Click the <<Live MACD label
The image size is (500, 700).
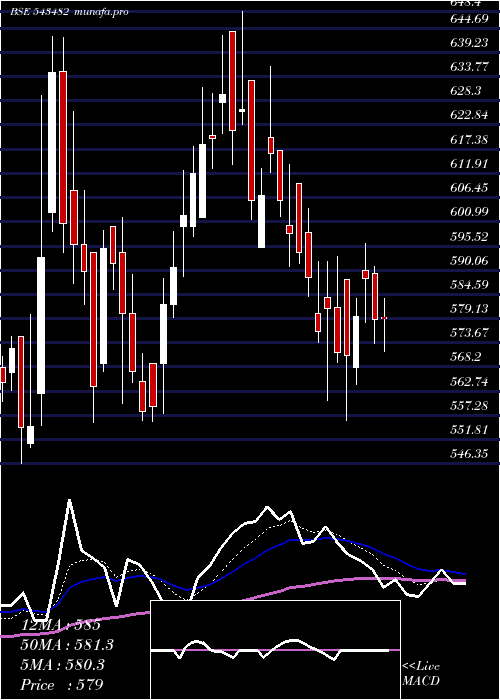(x=421, y=674)
